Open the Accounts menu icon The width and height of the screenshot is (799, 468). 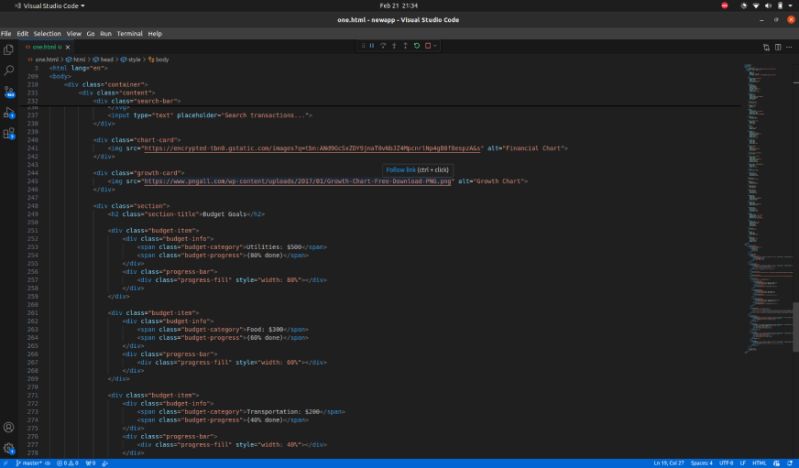9,427
